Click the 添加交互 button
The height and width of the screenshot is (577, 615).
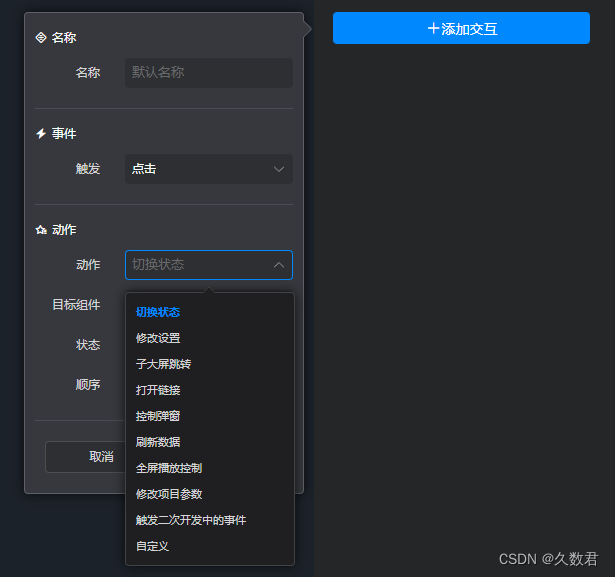[x=461, y=28]
